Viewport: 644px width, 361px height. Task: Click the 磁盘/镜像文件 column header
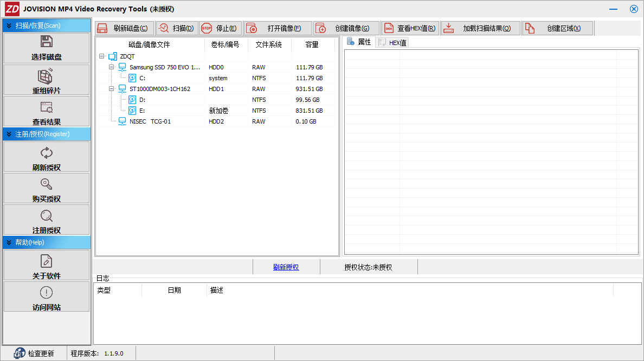(150, 44)
